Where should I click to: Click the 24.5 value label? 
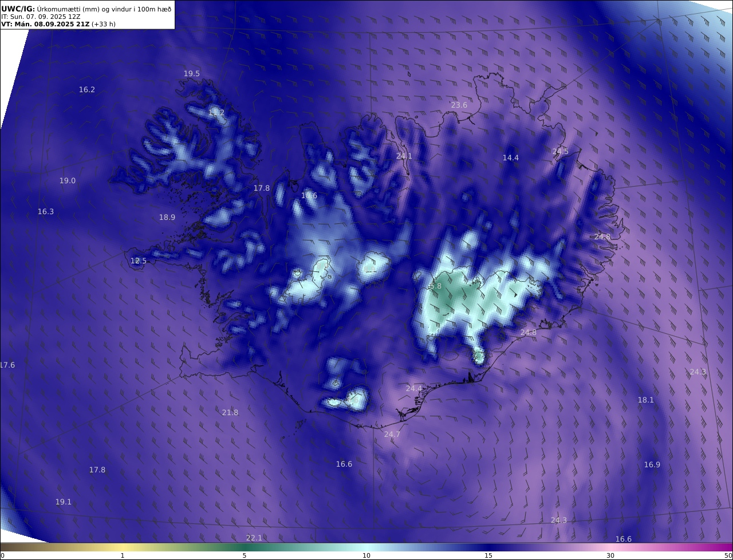coord(561,152)
